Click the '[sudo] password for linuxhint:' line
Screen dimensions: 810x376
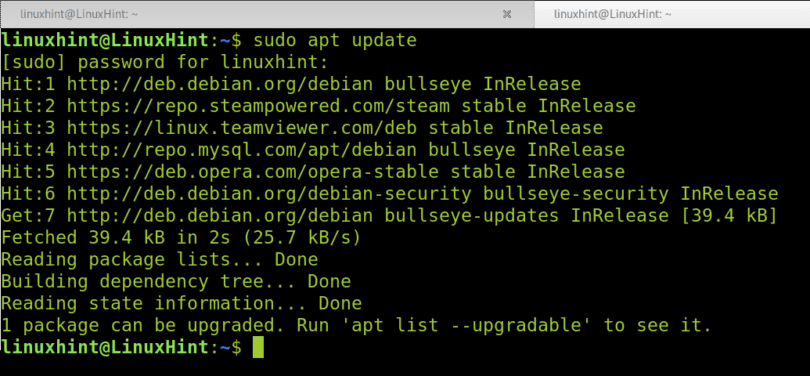[x=165, y=62]
